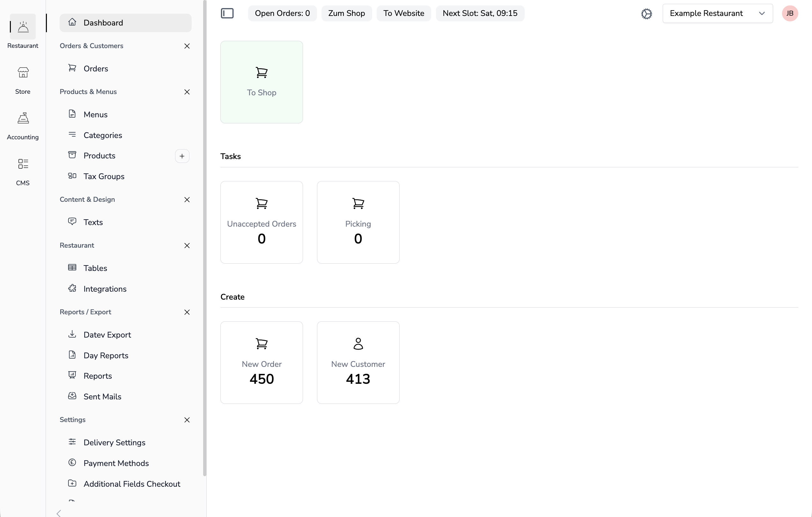
Task: Collapse the Orders & Customers section
Action: 187,46
